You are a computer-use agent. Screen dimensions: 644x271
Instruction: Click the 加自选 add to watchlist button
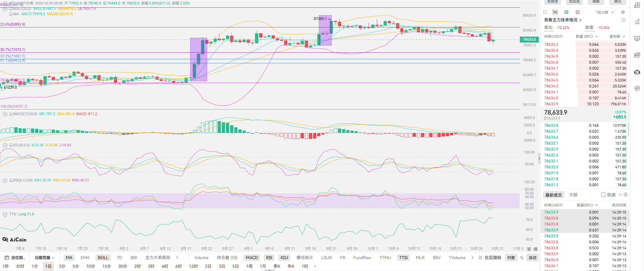(x=574, y=2)
